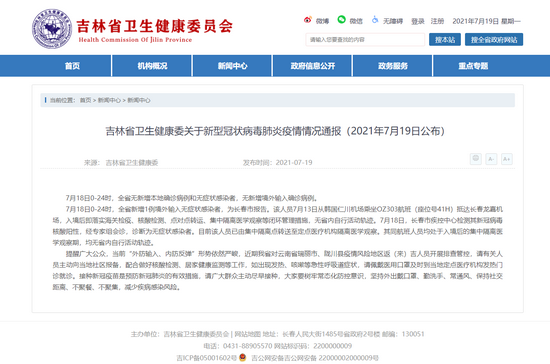This screenshot has height=364, width=550.
Task: Open the 政务服务 navigation tab
Action: pyautogui.click(x=393, y=66)
